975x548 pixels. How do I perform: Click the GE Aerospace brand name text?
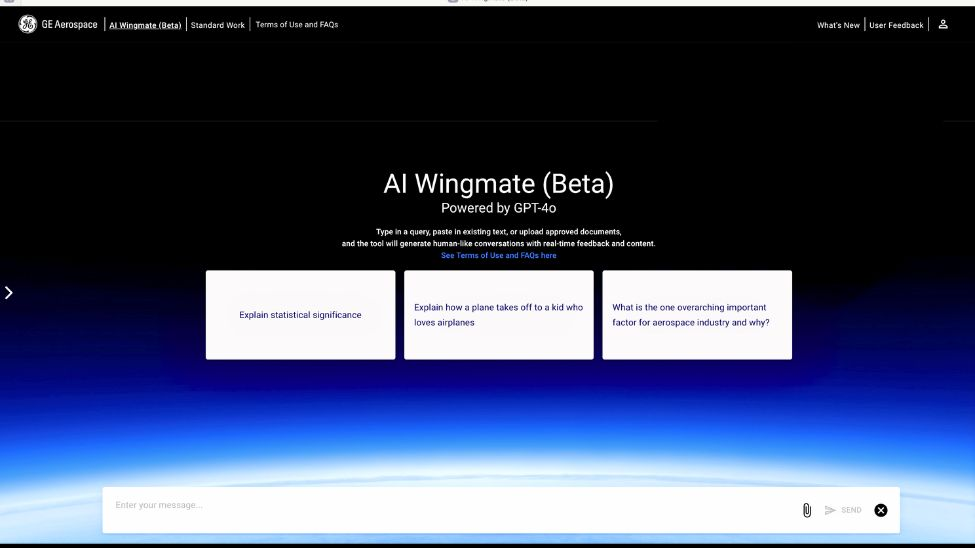[69, 25]
